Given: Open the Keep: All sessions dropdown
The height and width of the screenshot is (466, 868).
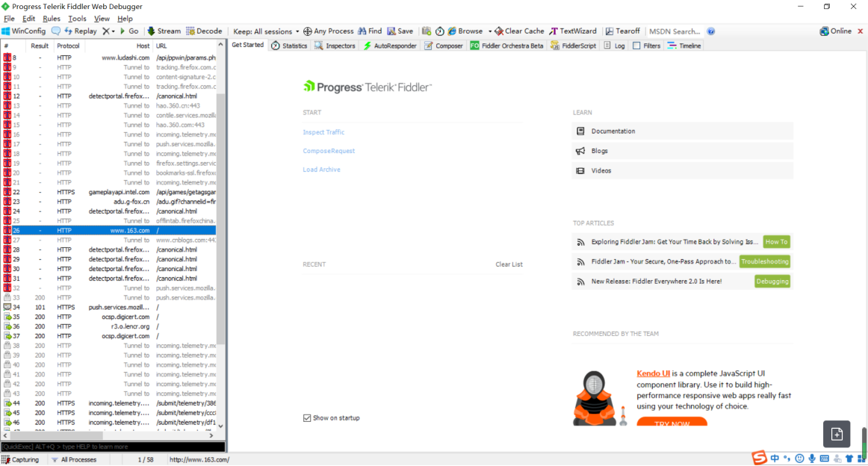Looking at the screenshot, I should 266,31.
